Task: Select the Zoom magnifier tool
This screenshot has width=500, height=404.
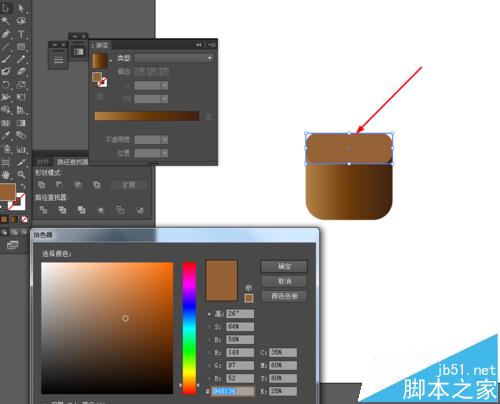Action: click(21, 174)
